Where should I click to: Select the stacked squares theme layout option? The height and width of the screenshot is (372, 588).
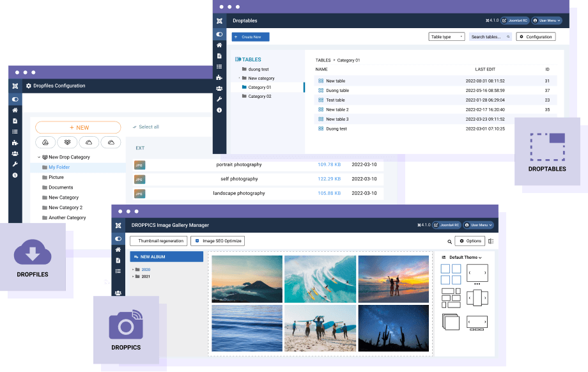451,321
